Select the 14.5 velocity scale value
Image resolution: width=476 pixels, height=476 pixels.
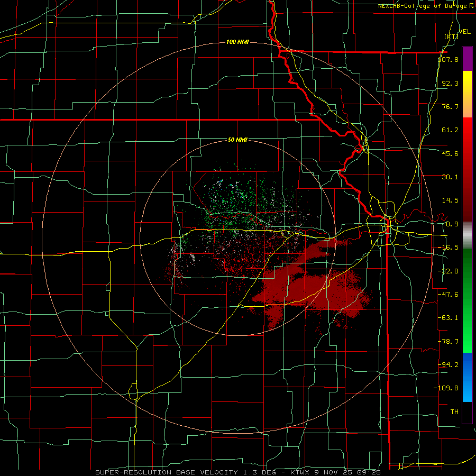click(x=450, y=200)
